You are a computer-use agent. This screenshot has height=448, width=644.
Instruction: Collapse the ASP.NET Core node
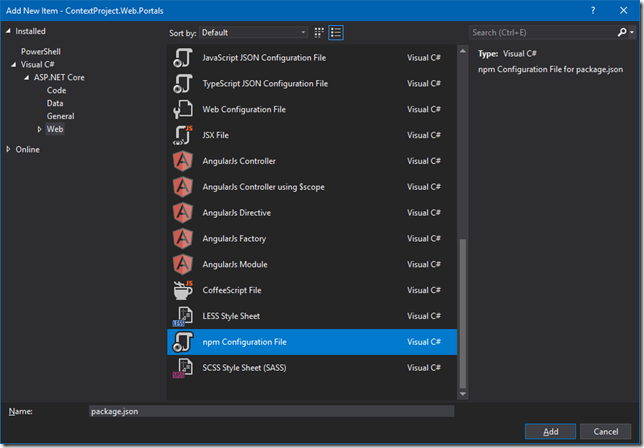pos(27,78)
